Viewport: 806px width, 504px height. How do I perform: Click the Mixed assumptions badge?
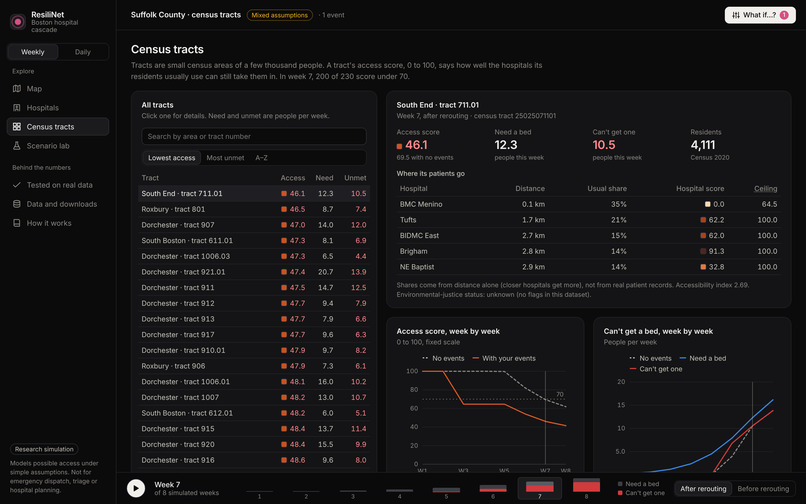(x=280, y=15)
